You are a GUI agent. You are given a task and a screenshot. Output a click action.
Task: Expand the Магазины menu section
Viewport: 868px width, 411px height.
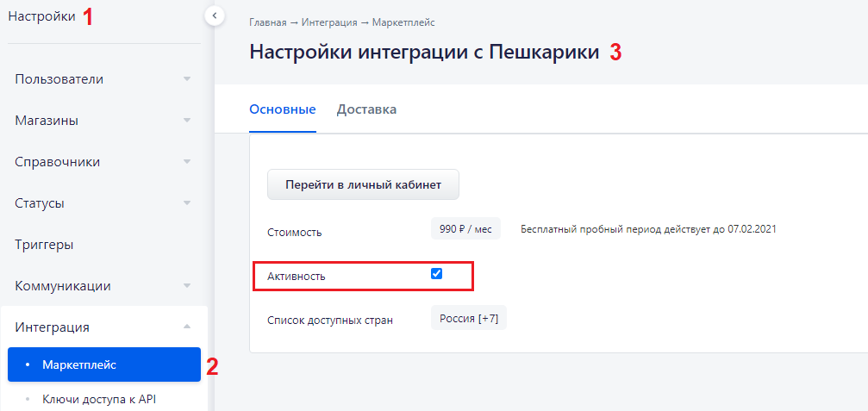[x=104, y=121]
